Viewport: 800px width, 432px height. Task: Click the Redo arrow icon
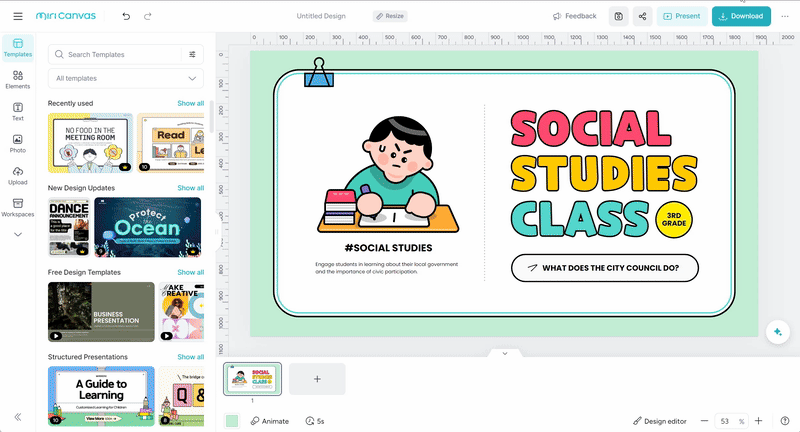click(148, 16)
